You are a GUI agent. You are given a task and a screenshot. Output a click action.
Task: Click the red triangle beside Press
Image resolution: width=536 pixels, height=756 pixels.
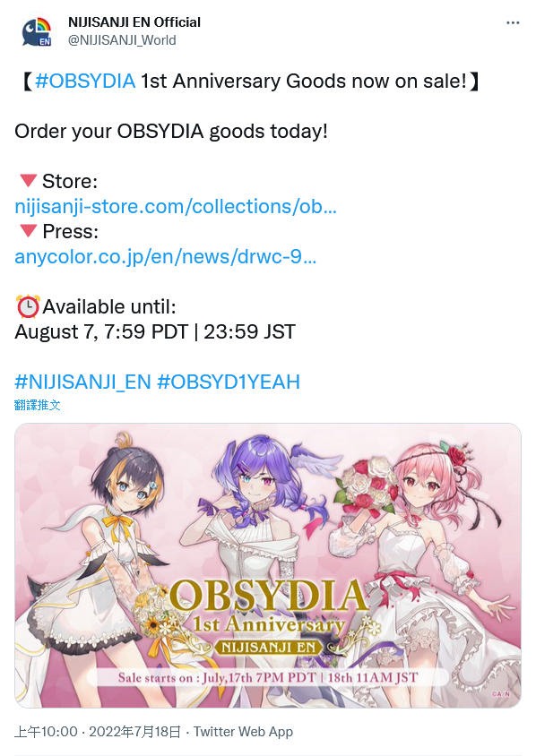28,231
